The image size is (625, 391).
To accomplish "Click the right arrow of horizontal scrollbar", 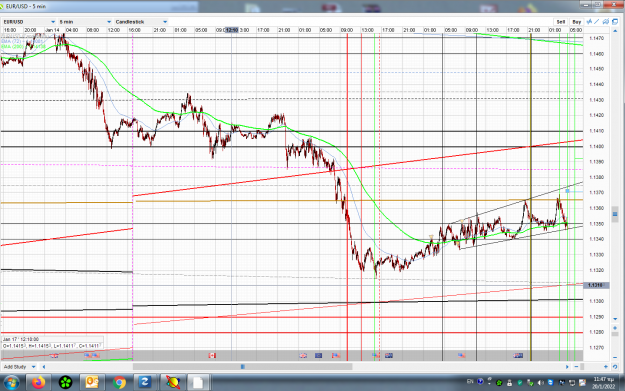I will [567, 367].
